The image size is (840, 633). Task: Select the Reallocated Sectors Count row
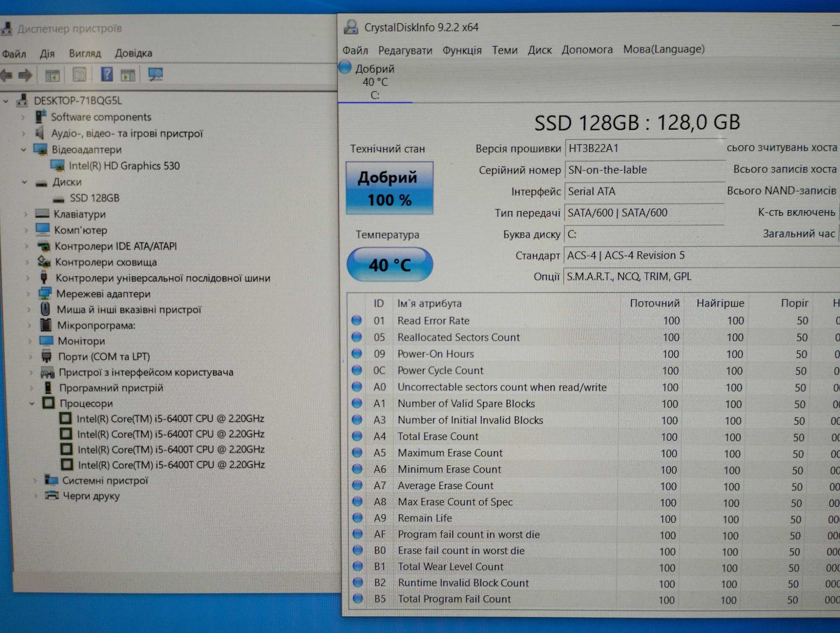[594, 337]
